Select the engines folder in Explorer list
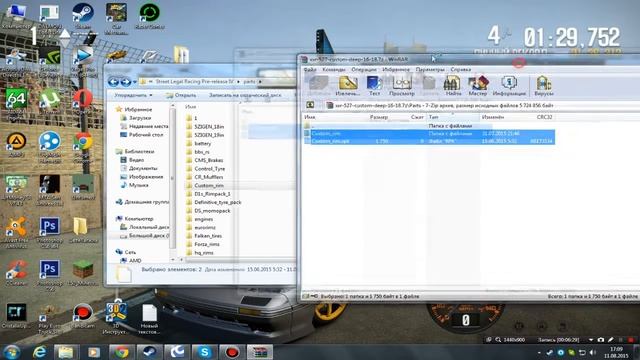 [x=203, y=219]
